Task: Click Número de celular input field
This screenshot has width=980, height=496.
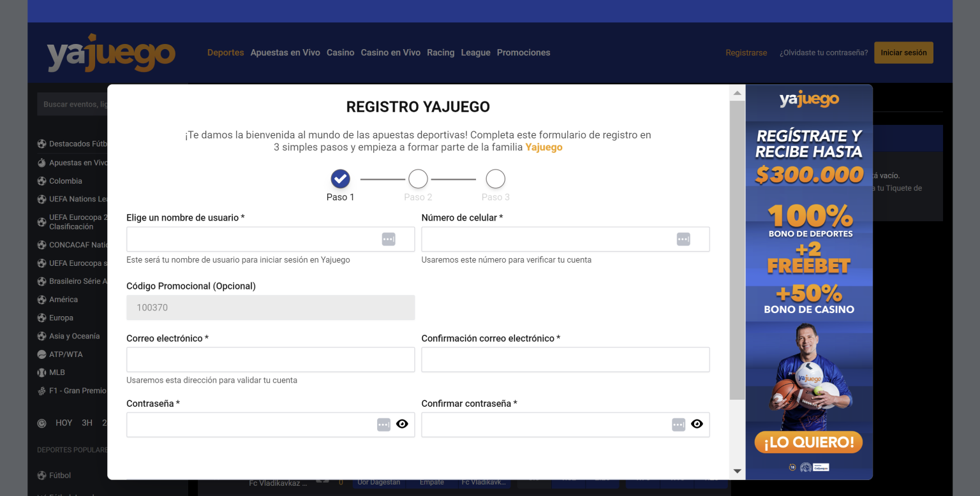Action: point(565,239)
